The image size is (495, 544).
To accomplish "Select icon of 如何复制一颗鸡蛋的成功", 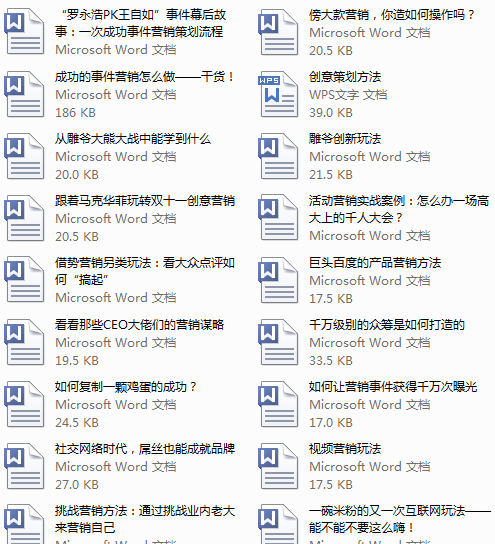I will click(x=24, y=404).
